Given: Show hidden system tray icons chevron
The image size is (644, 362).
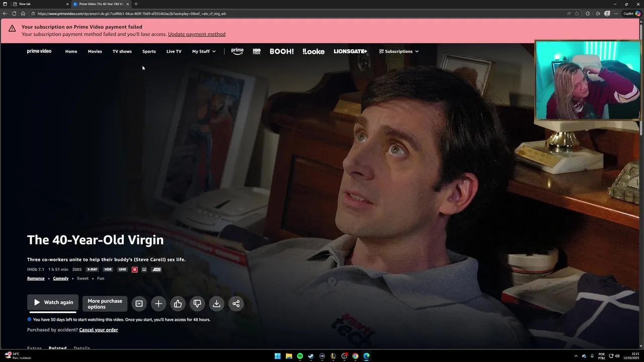Looking at the screenshot, I should coord(576,356).
